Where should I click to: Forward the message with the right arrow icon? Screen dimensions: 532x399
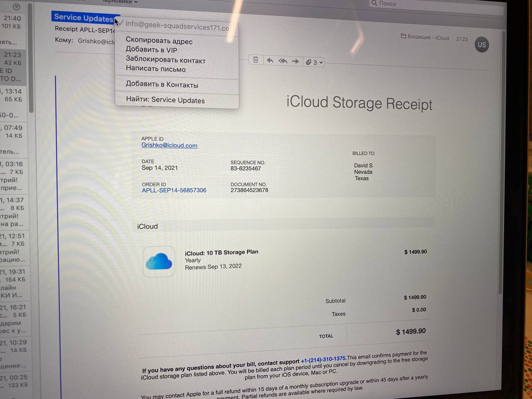tap(296, 62)
